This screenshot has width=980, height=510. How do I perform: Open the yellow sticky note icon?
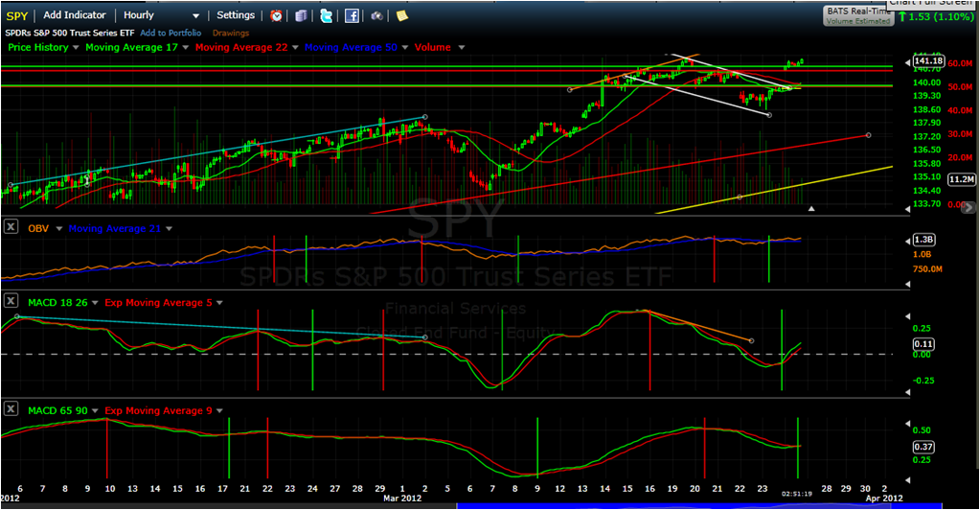click(x=402, y=15)
